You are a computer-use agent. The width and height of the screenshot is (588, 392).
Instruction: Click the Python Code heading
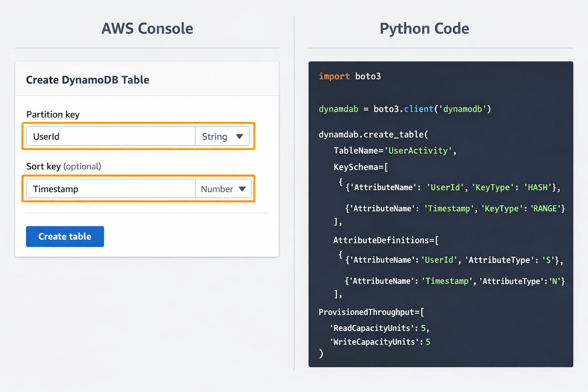pyautogui.click(x=424, y=29)
